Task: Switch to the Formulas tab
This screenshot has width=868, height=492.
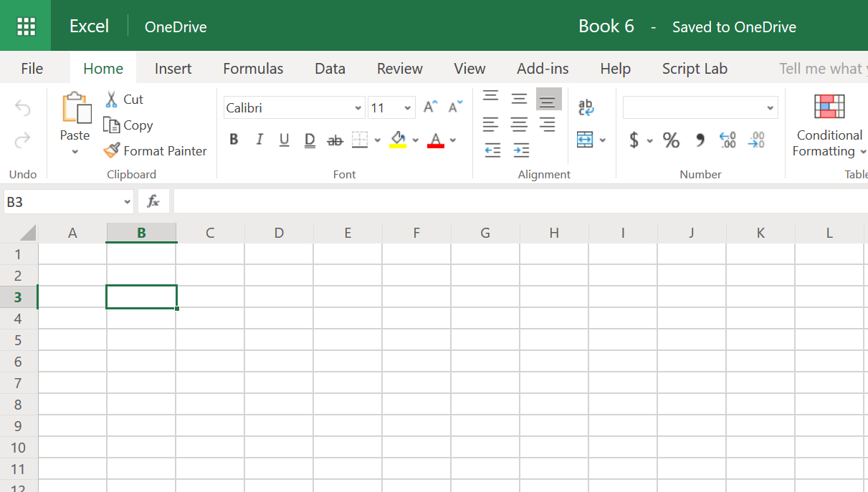Action: (253, 69)
